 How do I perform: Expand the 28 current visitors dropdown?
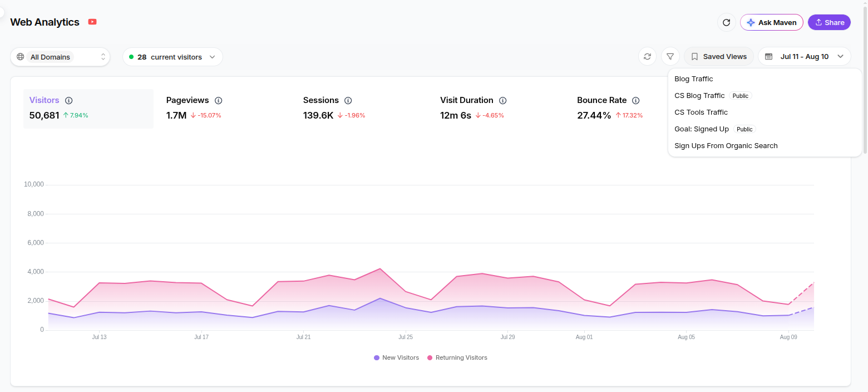point(172,57)
